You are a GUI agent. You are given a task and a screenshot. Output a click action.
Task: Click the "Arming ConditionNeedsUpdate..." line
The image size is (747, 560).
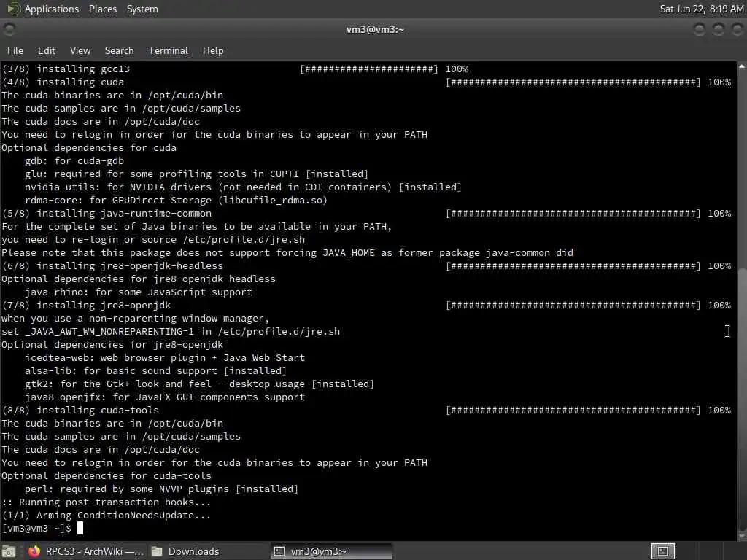coord(106,516)
